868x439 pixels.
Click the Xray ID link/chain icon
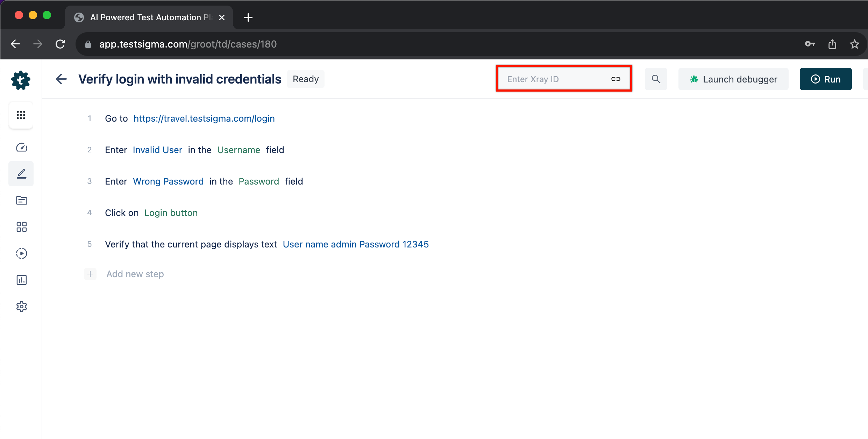click(x=616, y=78)
